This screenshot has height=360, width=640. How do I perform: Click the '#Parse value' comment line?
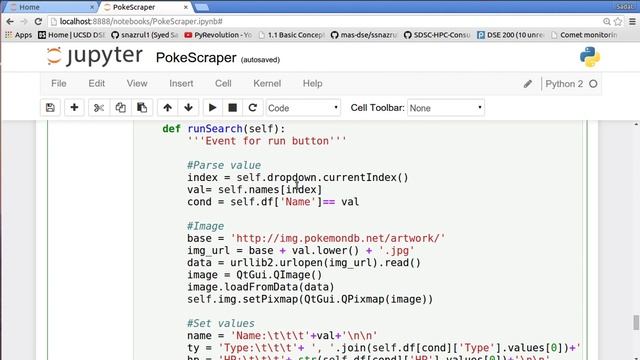(224, 165)
